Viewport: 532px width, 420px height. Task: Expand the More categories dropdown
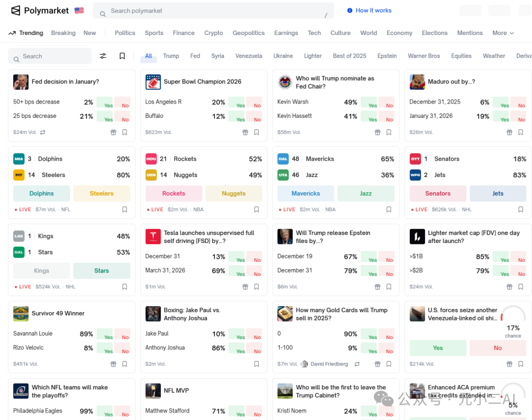(x=503, y=33)
